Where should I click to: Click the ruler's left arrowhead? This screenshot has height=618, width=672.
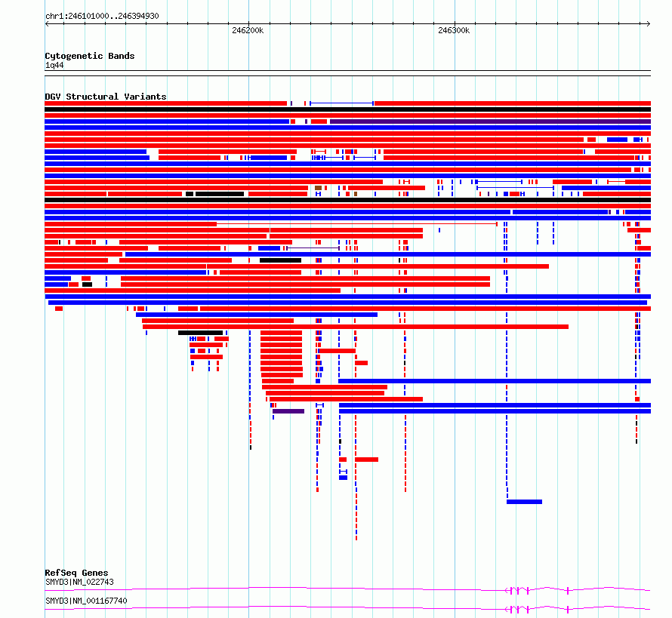click(47, 24)
